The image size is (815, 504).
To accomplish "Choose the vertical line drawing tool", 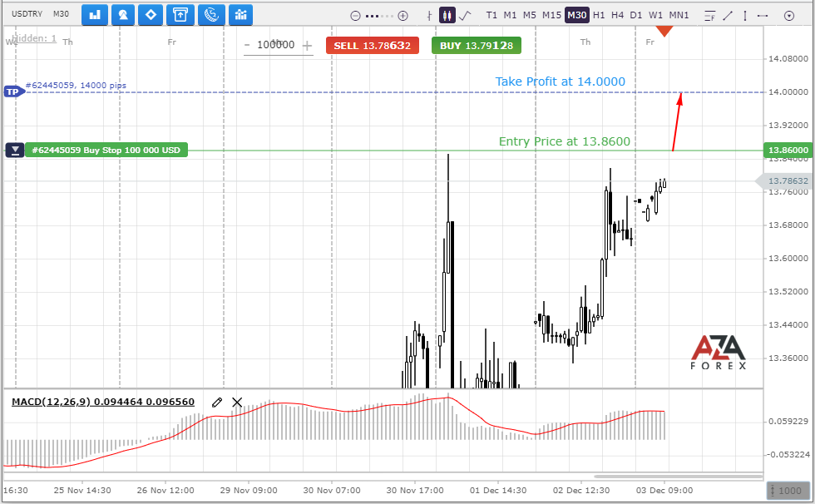I will (745, 16).
